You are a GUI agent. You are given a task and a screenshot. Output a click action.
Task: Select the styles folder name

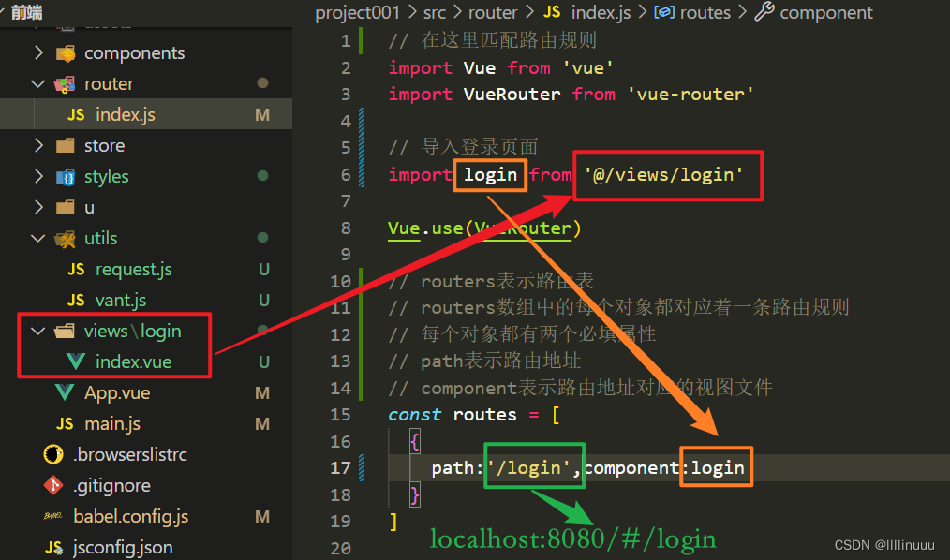[107, 177]
